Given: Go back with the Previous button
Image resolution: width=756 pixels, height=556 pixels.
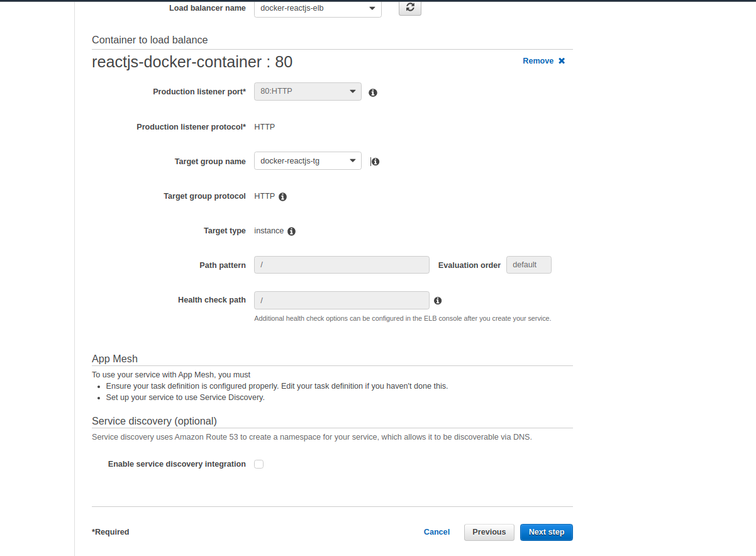Looking at the screenshot, I should click(489, 532).
